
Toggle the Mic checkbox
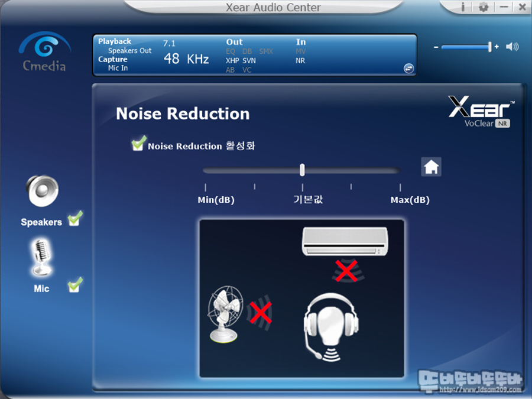click(x=74, y=285)
